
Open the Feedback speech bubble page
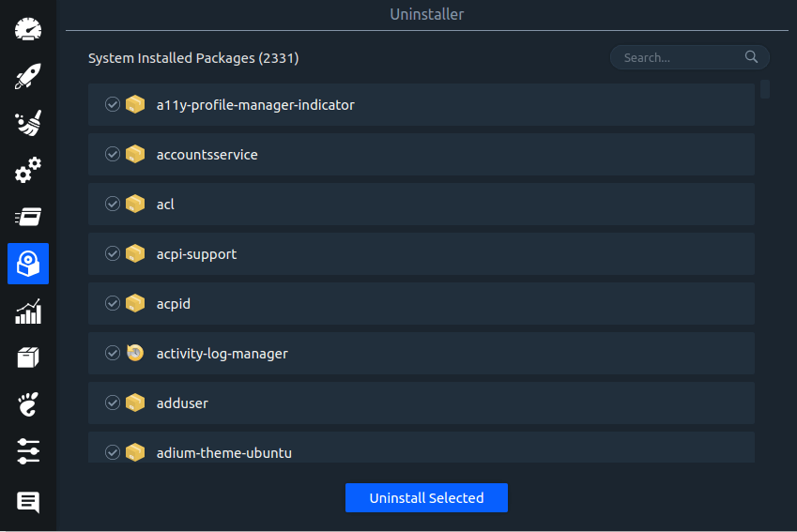(28, 502)
